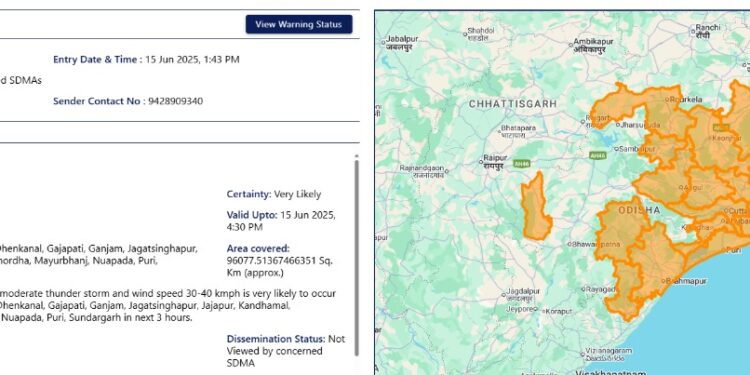Click the AH46 highway shield near Raipur
The height and width of the screenshot is (375, 750).
521,164
